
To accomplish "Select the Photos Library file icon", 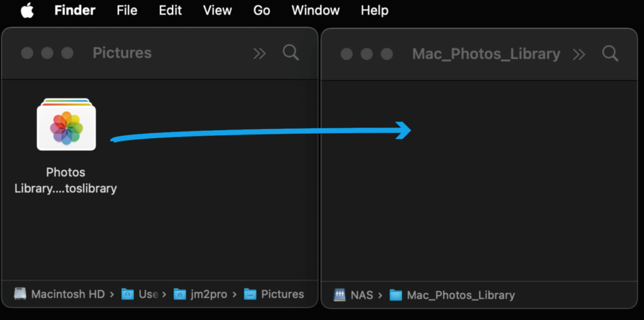I will click(66, 124).
